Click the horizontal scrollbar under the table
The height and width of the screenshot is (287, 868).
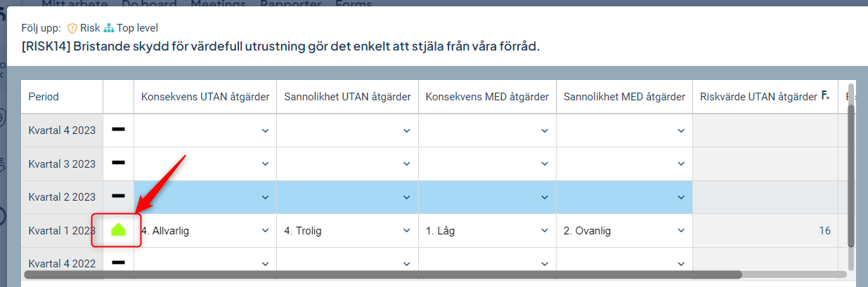(383, 274)
